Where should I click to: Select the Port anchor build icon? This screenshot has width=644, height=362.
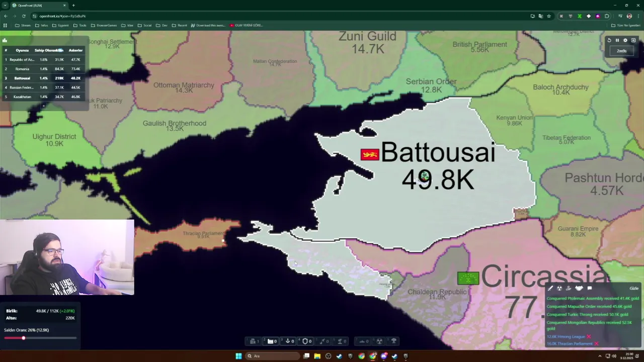pyautogui.click(x=288, y=341)
